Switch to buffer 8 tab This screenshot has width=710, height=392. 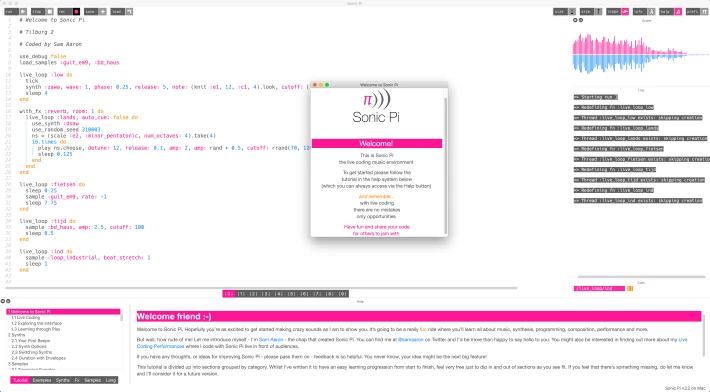330,294
